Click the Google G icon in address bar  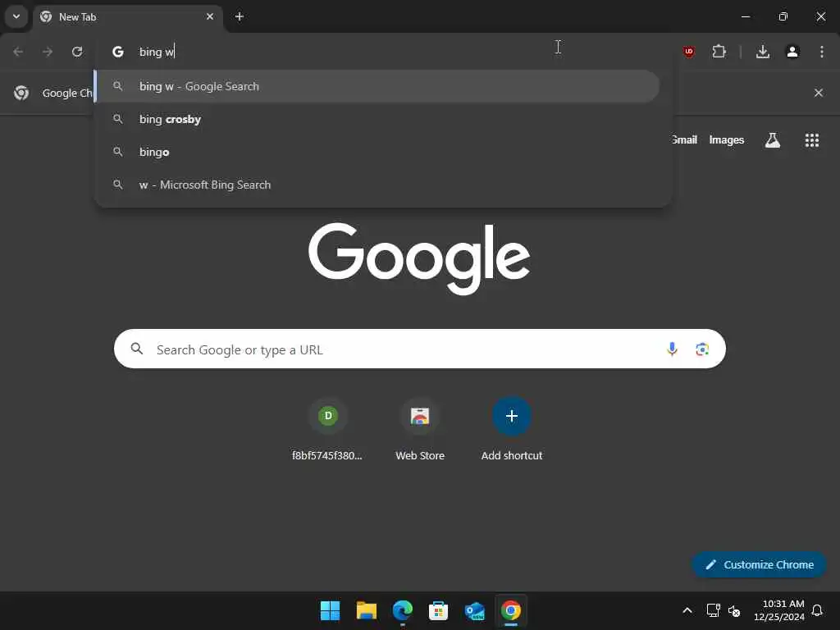coord(118,52)
